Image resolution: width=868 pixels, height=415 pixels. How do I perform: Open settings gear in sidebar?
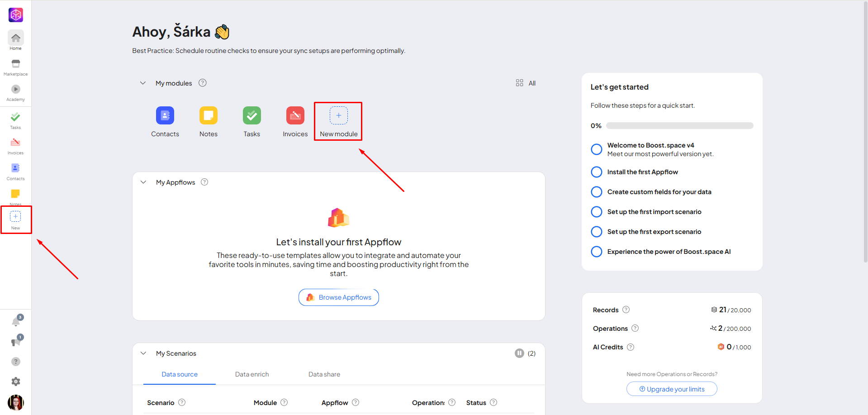pos(16,382)
